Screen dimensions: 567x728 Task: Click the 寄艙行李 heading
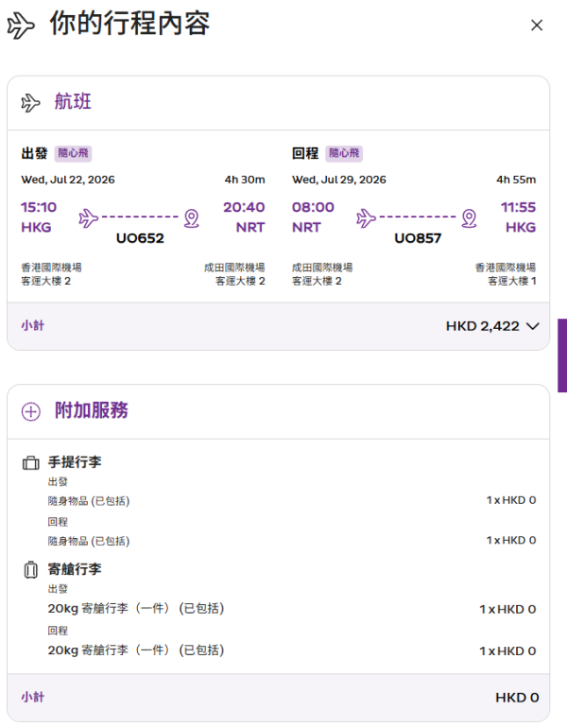click(75, 569)
